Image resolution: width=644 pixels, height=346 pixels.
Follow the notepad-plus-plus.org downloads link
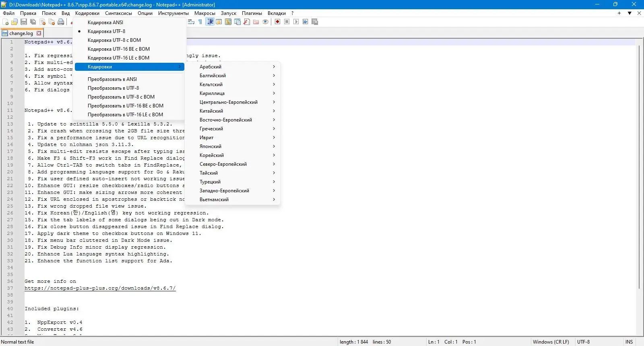coord(100,288)
